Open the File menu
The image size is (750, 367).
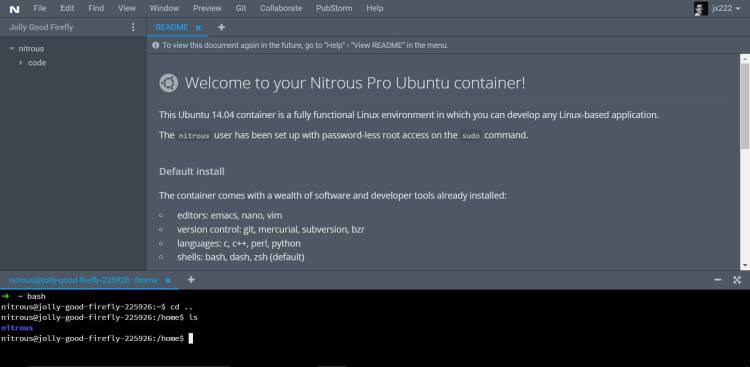(40, 8)
